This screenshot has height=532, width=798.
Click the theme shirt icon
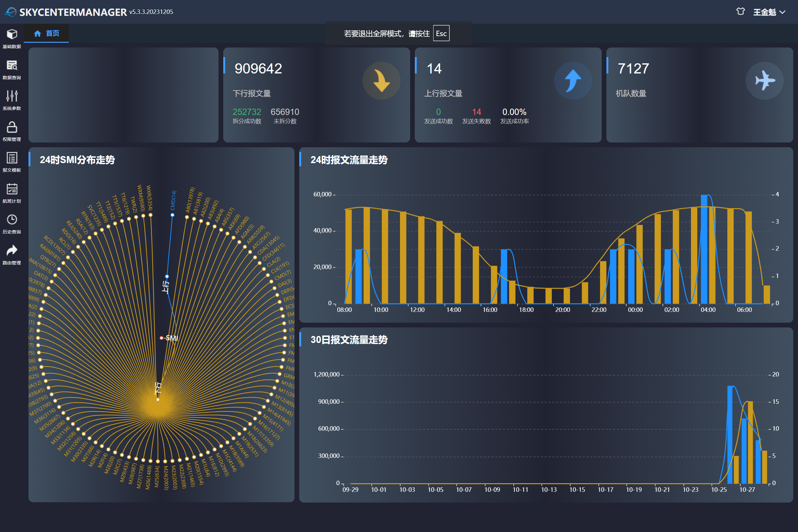pos(741,11)
